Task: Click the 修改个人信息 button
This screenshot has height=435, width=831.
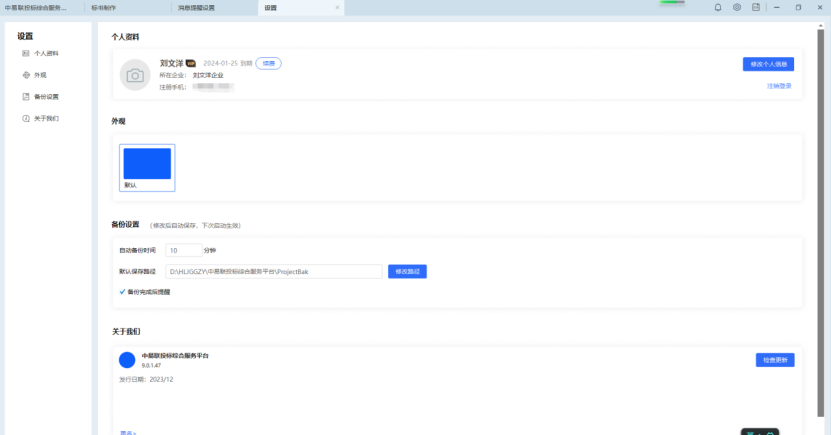Action: tap(768, 64)
